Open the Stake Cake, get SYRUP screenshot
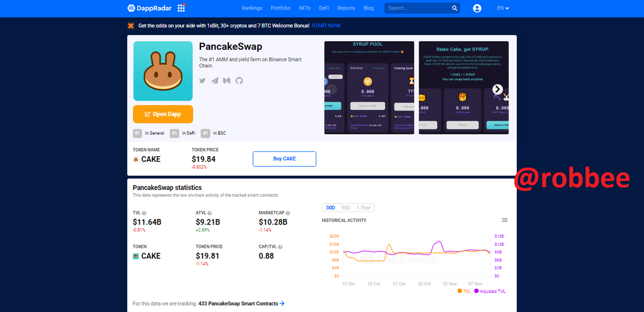The height and width of the screenshot is (312, 644). click(x=463, y=87)
